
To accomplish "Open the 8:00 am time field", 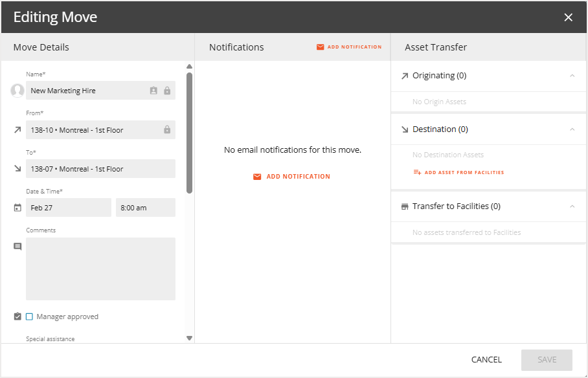I will [145, 208].
